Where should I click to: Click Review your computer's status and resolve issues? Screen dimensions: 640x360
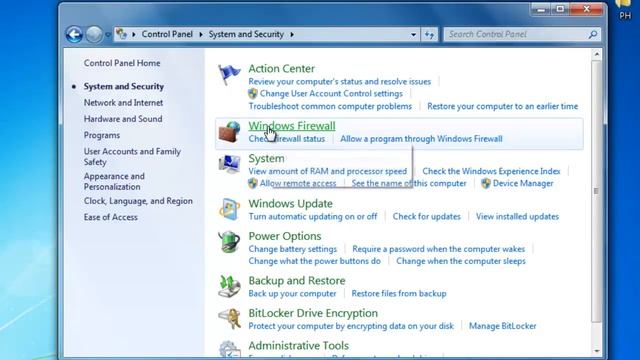(340, 82)
